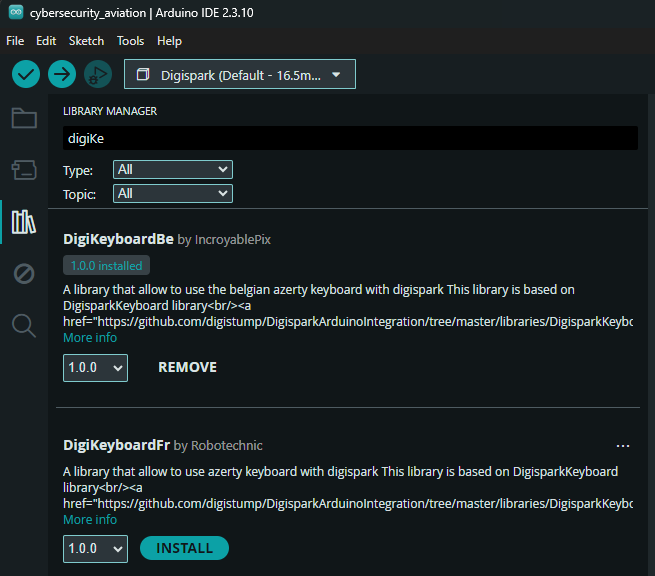This screenshot has height=576, width=655.
Task: Open the Help menu
Action: pyautogui.click(x=169, y=41)
